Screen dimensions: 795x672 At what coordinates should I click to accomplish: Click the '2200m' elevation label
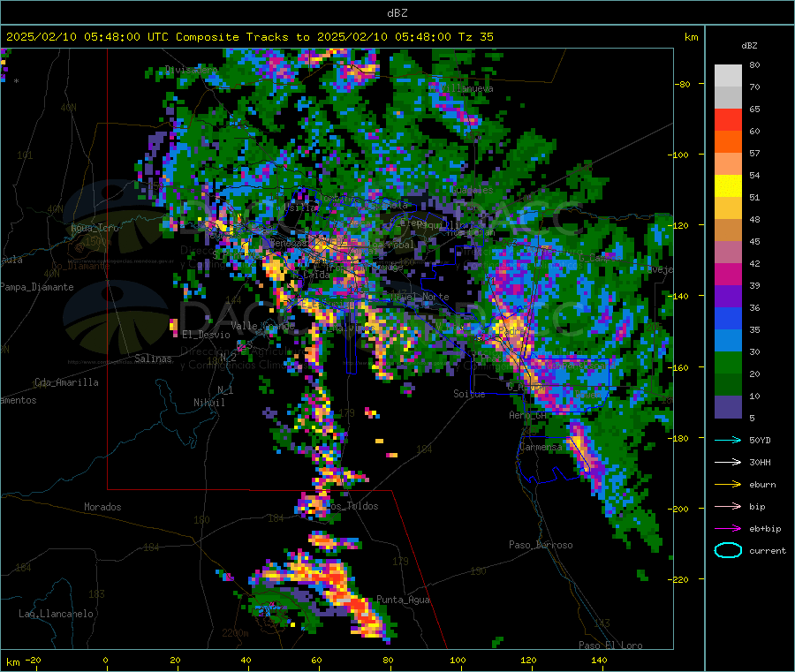pyautogui.click(x=235, y=633)
